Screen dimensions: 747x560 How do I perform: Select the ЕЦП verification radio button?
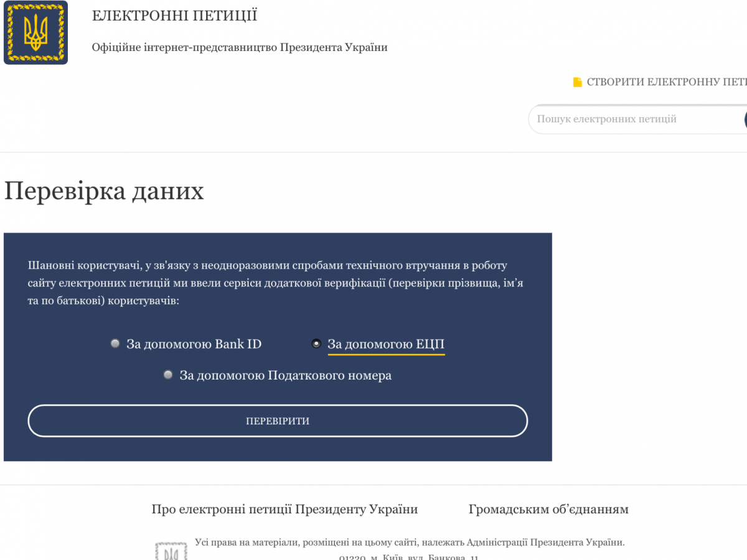coord(316,343)
